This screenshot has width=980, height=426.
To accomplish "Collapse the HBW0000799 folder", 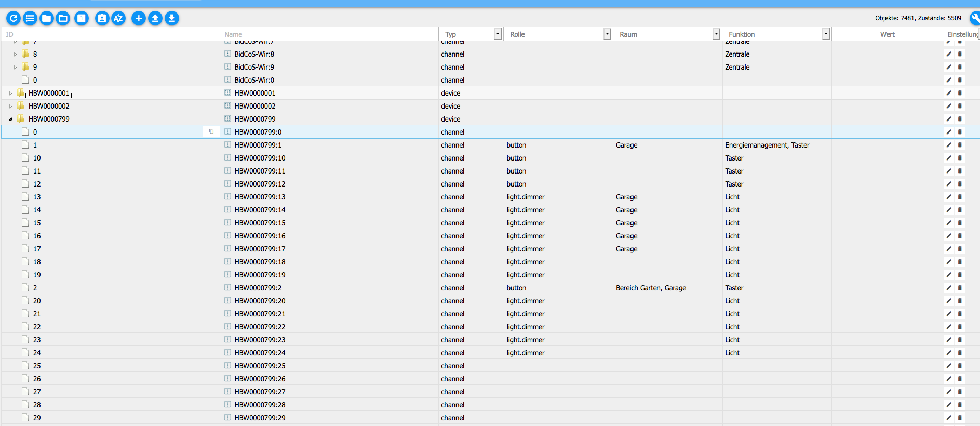I will 10,119.
